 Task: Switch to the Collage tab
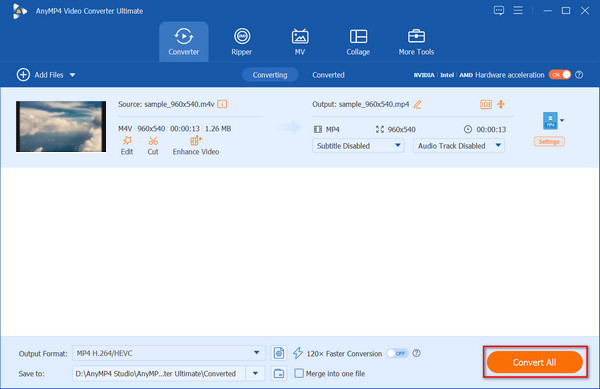pyautogui.click(x=358, y=42)
